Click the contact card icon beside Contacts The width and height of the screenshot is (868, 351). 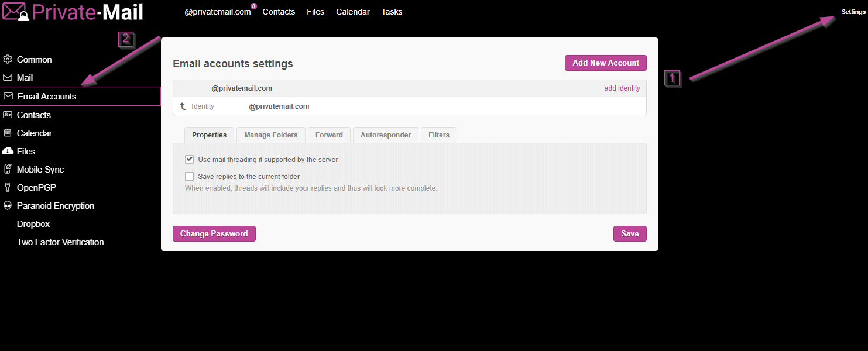tap(8, 115)
